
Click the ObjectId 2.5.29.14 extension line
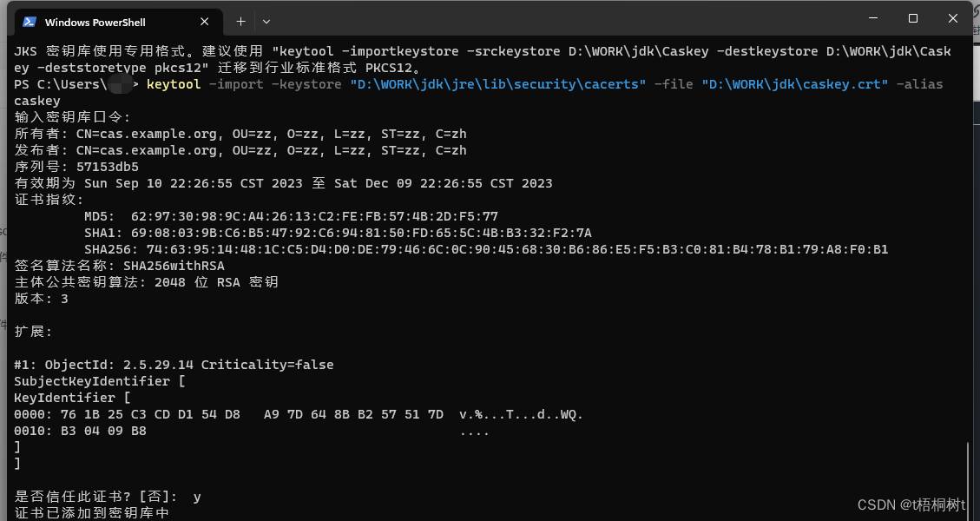pos(174,365)
